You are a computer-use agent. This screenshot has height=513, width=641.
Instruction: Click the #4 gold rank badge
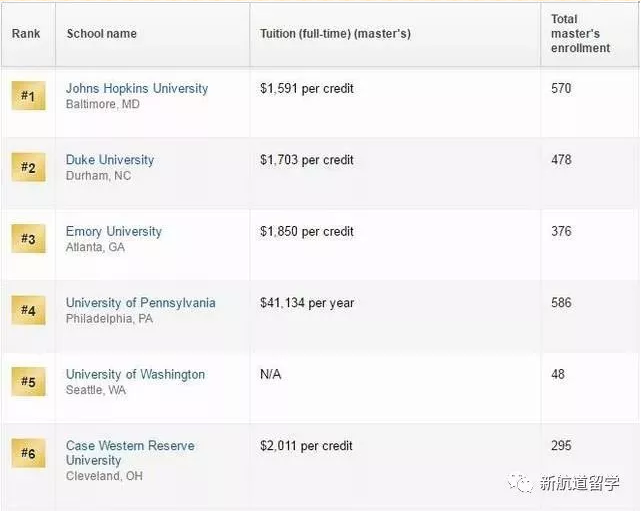(x=28, y=311)
